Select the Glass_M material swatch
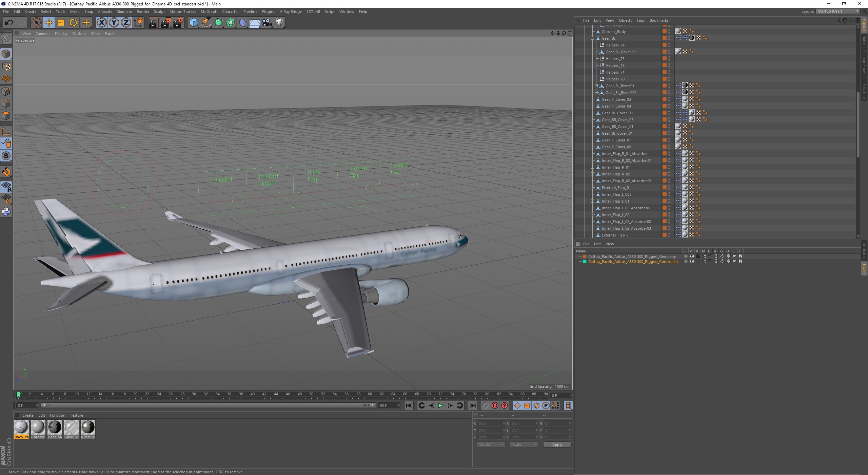 (x=71, y=430)
